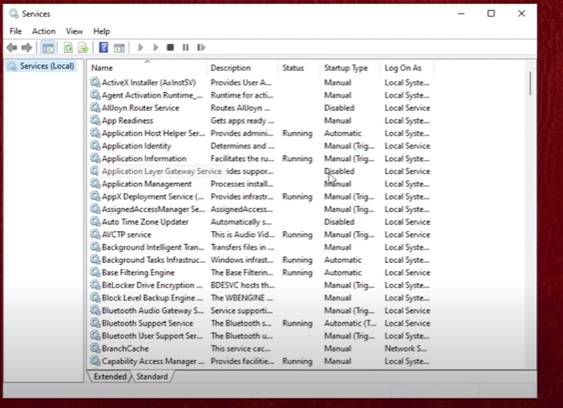Select Agent Activation Runtime service name
Viewport: 563px width, 408px height.
(x=152, y=95)
